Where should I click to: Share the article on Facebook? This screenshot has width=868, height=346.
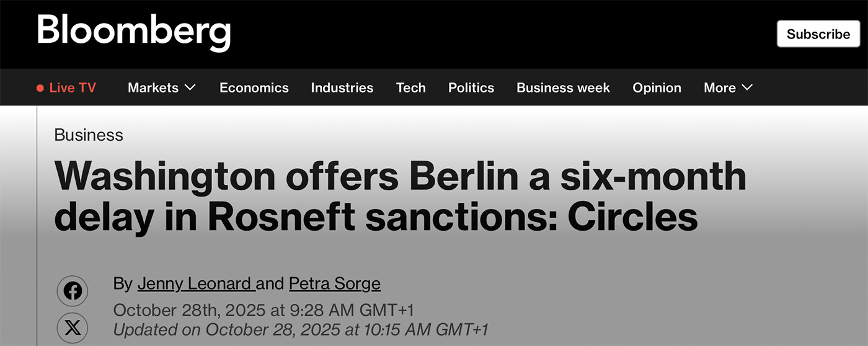tap(73, 291)
